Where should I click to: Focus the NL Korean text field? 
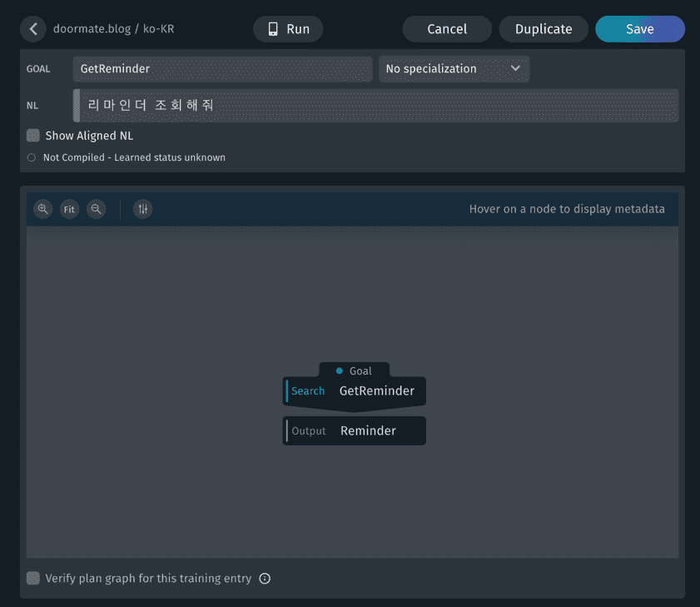point(375,106)
